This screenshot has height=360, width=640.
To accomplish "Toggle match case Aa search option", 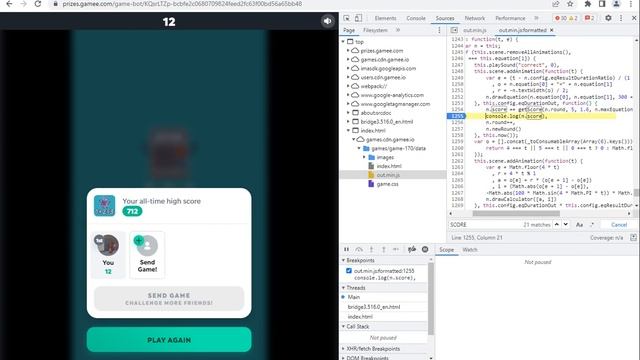I will [x=579, y=224].
